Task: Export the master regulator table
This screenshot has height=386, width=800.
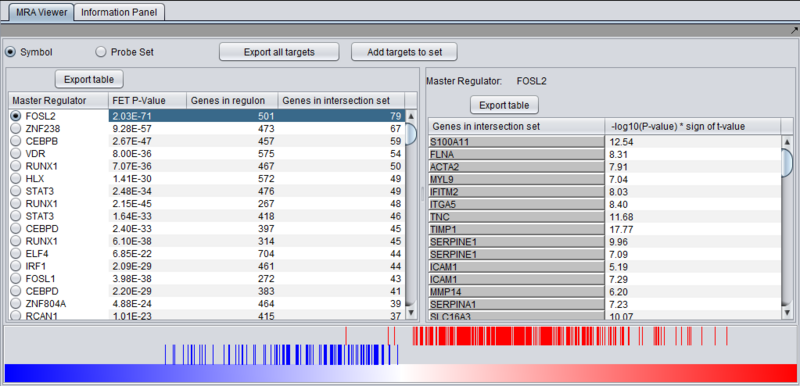Action: pyautogui.click(x=89, y=80)
